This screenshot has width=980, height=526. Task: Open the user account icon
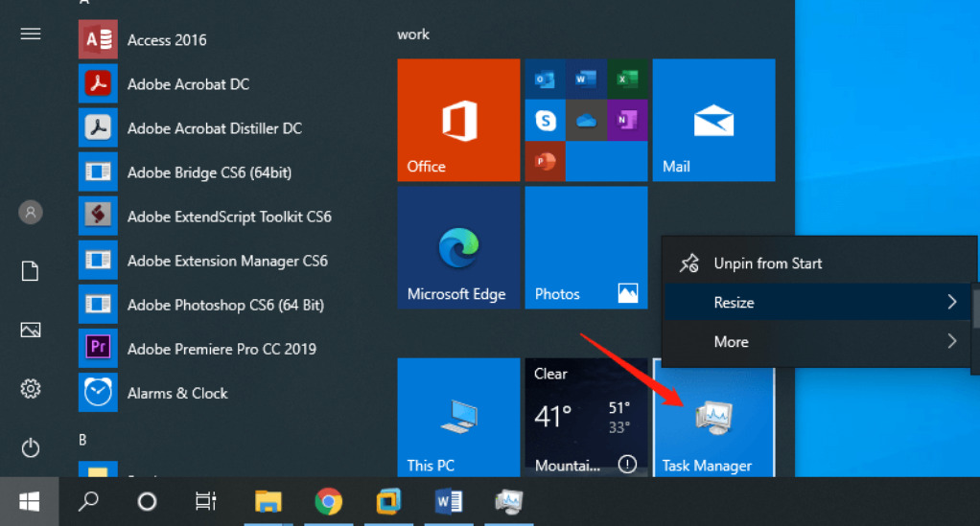31,213
